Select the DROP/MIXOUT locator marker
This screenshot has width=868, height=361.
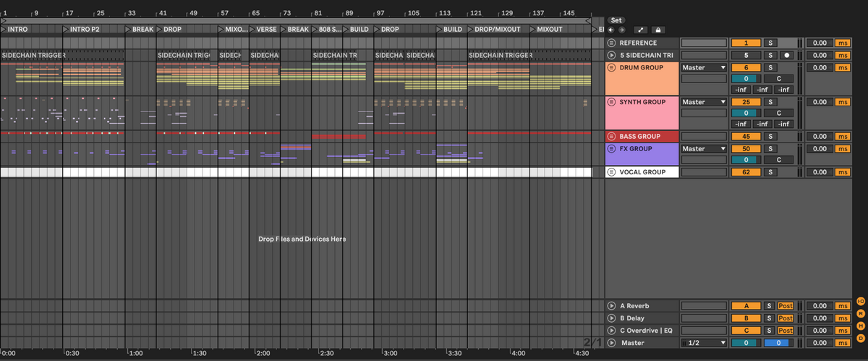(497, 30)
